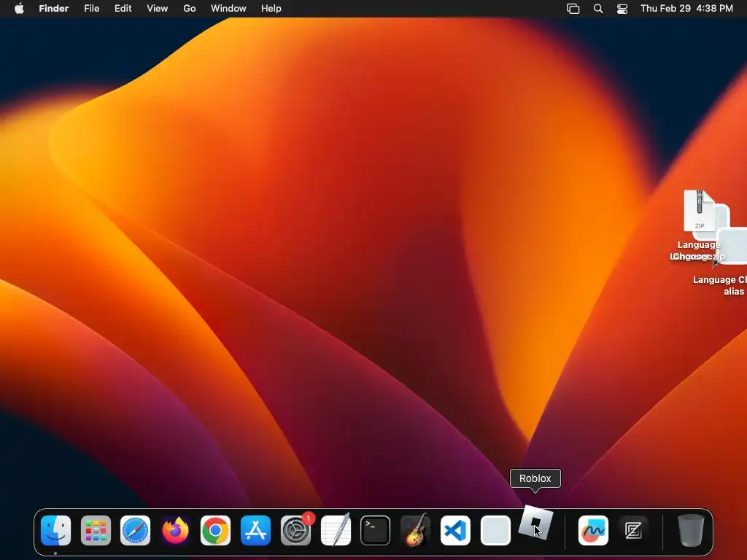The height and width of the screenshot is (560, 747).
Task: Open System Settings with update badge
Action: 296,530
